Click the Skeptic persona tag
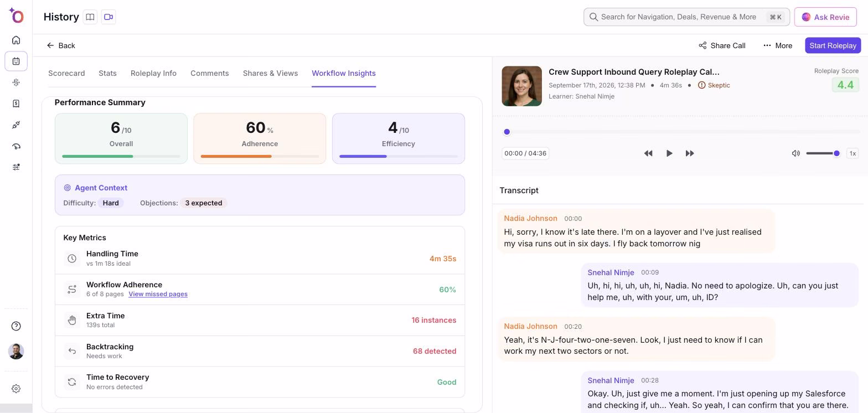 (714, 85)
